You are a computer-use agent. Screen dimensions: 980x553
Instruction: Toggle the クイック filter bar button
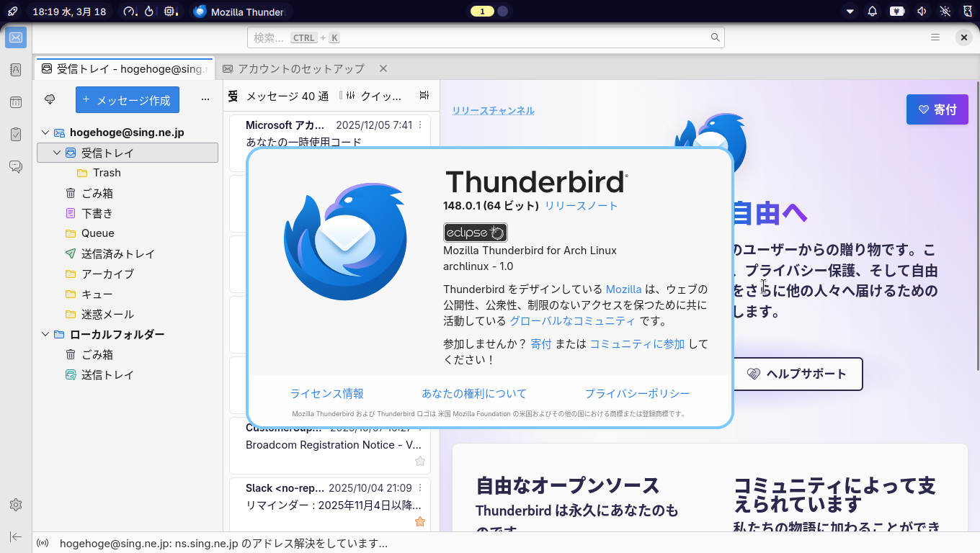point(374,96)
